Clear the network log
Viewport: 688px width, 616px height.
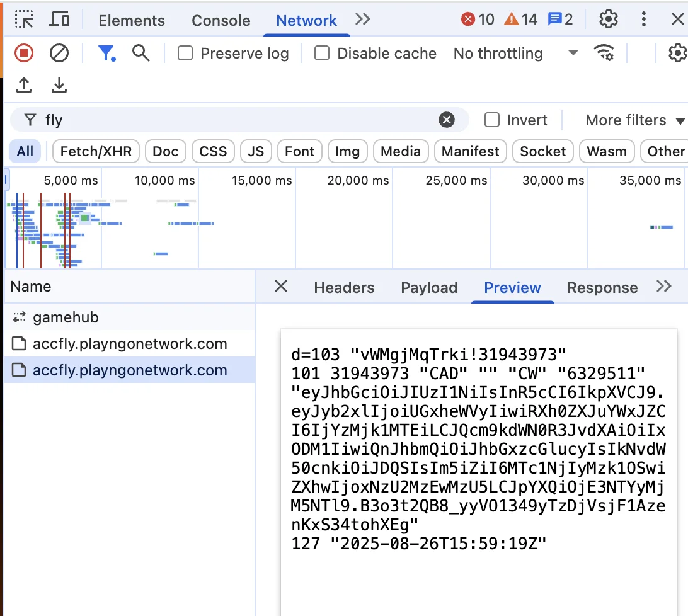[59, 54]
